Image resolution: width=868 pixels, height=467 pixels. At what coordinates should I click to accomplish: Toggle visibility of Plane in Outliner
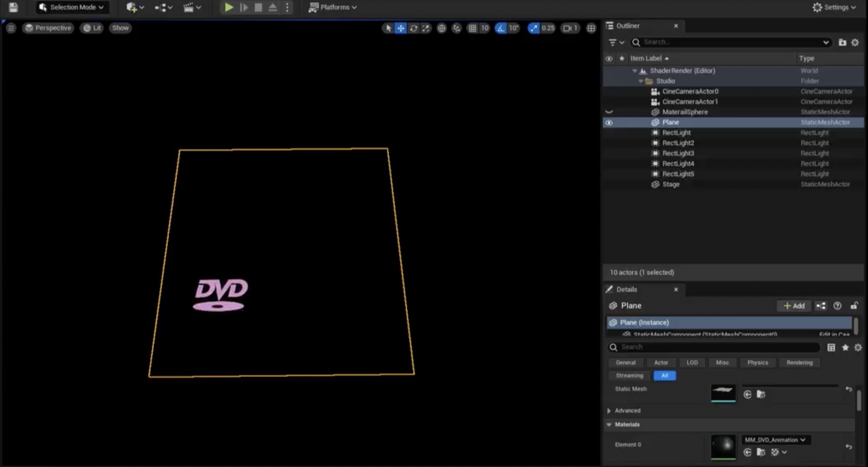pyautogui.click(x=609, y=122)
